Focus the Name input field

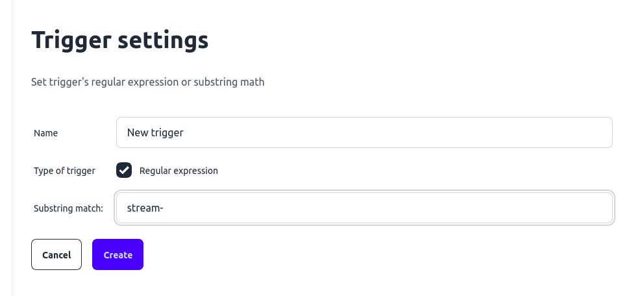(x=364, y=132)
